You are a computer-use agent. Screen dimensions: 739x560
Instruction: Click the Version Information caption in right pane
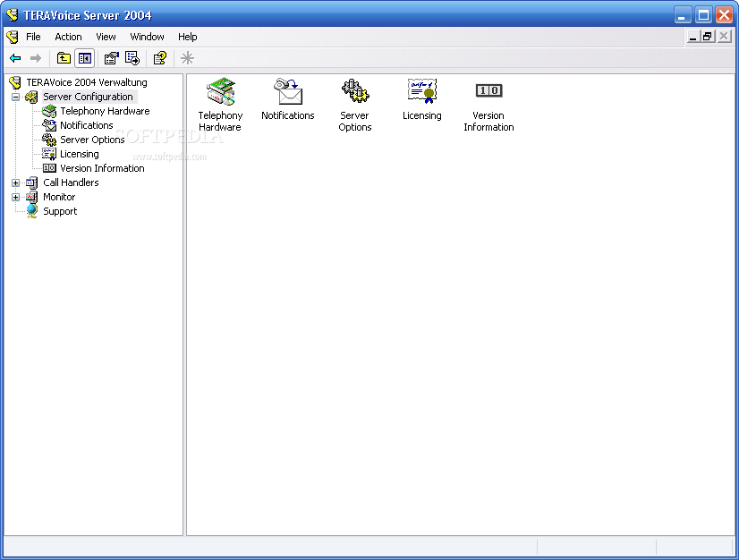(488, 121)
